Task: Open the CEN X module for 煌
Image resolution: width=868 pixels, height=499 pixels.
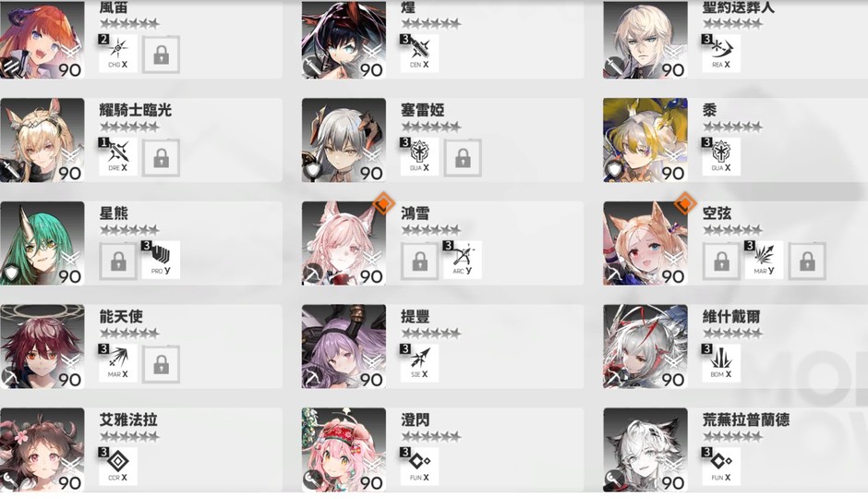Action: click(x=419, y=54)
